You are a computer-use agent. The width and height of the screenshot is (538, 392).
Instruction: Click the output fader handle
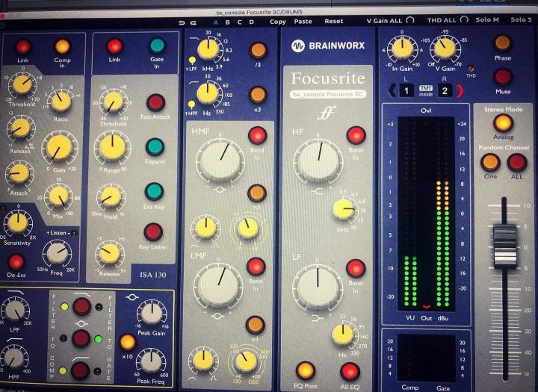(505, 246)
